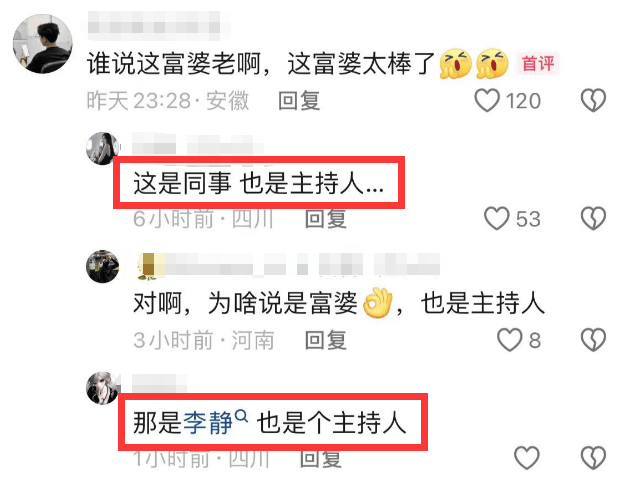
Task: Dislike the top comment from 安徽
Action: tap(593, 100)
